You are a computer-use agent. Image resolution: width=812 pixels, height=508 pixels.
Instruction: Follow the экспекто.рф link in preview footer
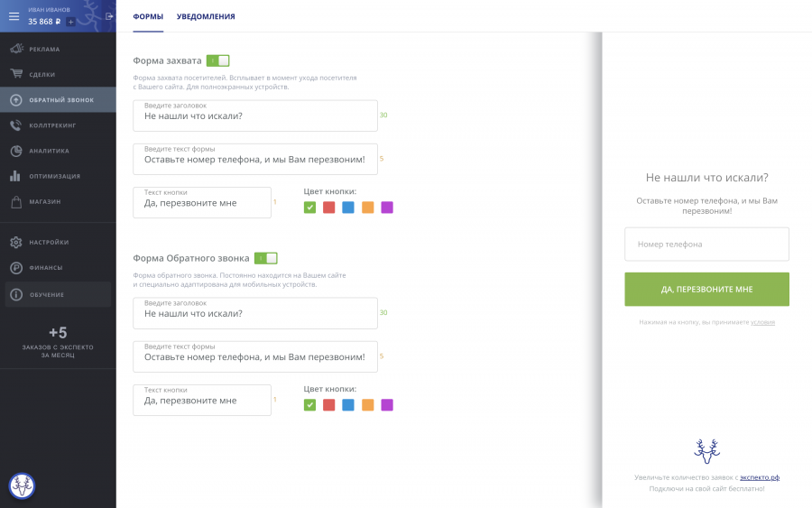759,476
